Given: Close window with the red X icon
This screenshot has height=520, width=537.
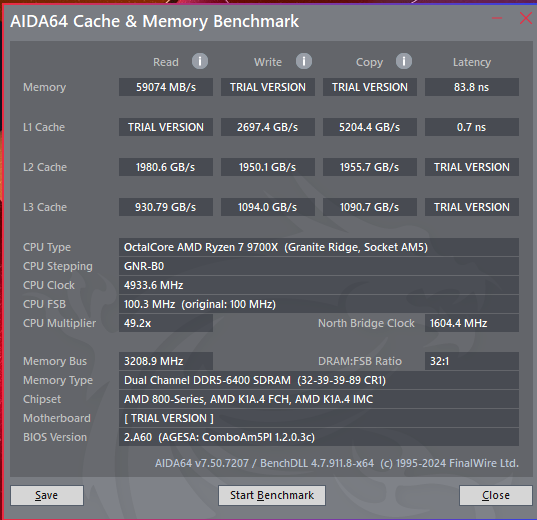Looking at the screenshot, I should coord(525,18).
